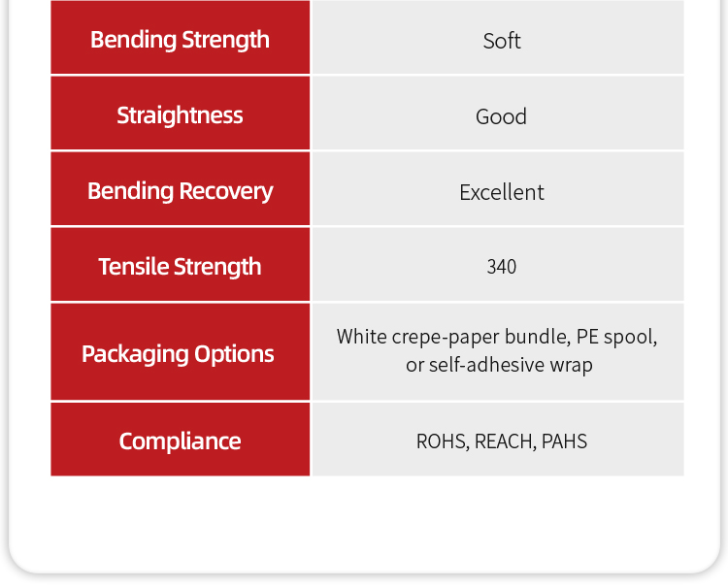The image size is (728, 588).
Task: Click the Compliance label cell
Action: point(181,439)
